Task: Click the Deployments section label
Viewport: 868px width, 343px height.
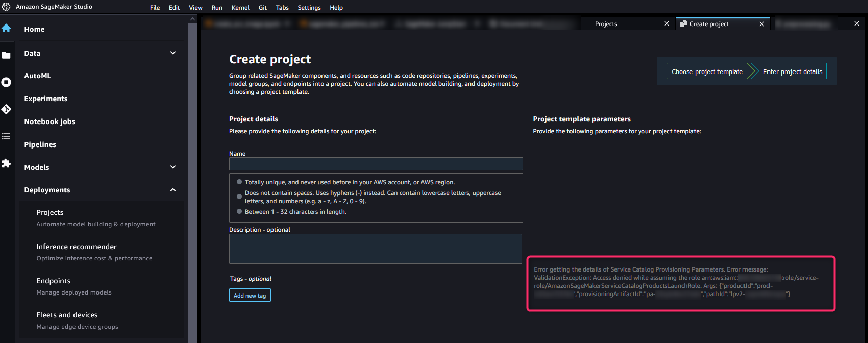Action: point(47,190)
